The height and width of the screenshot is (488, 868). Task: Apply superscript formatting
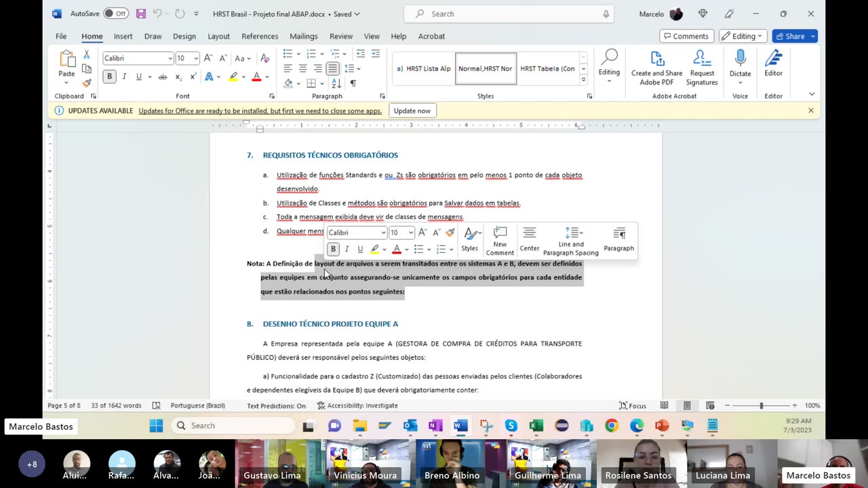tap(193, 77)
